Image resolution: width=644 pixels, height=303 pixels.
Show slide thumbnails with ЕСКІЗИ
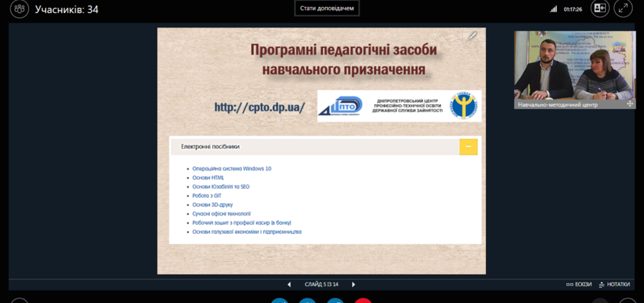click(579, 285)
